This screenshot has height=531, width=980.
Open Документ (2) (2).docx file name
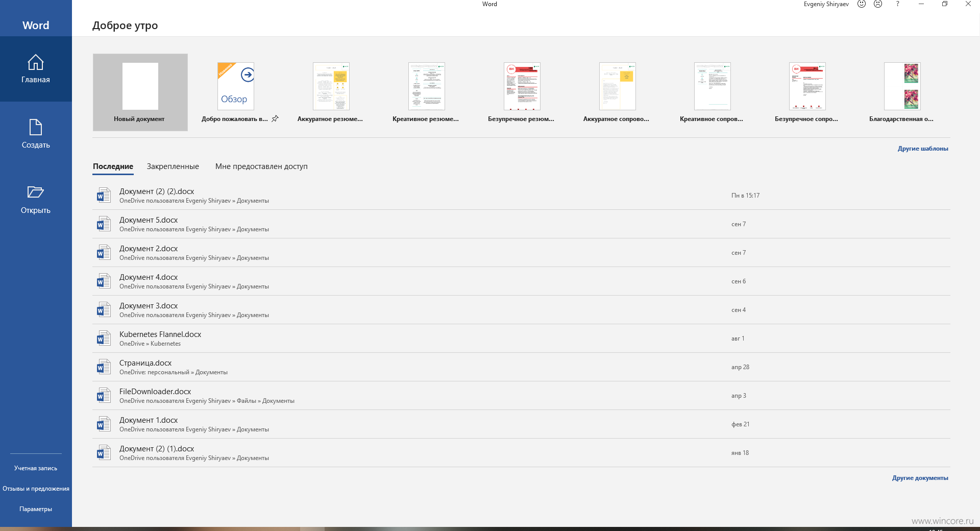click(157, 191)
